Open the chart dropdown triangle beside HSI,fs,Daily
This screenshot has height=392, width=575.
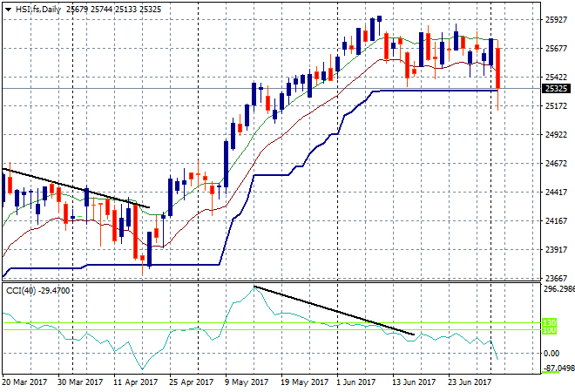(8, 10)
